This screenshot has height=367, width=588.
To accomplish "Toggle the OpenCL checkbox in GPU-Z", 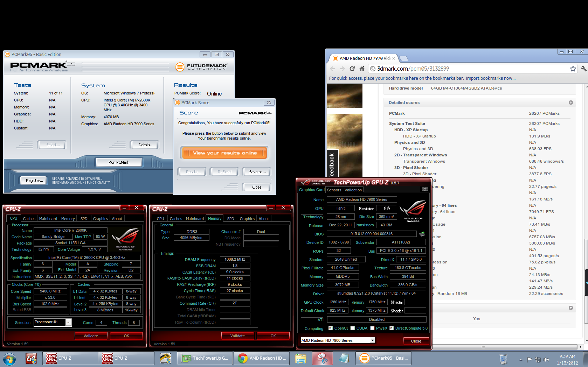I will click(330, 328).
